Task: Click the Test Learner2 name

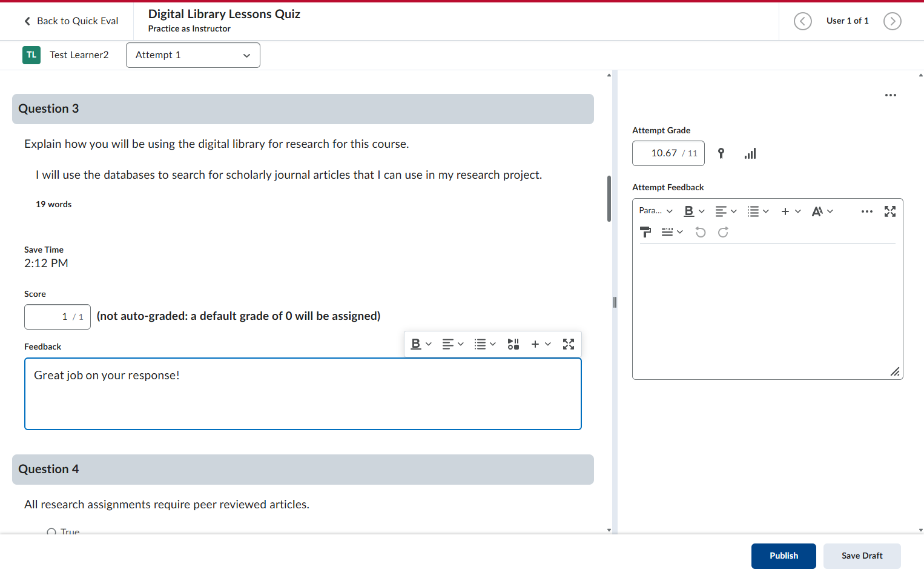Action: coord(79,55)
